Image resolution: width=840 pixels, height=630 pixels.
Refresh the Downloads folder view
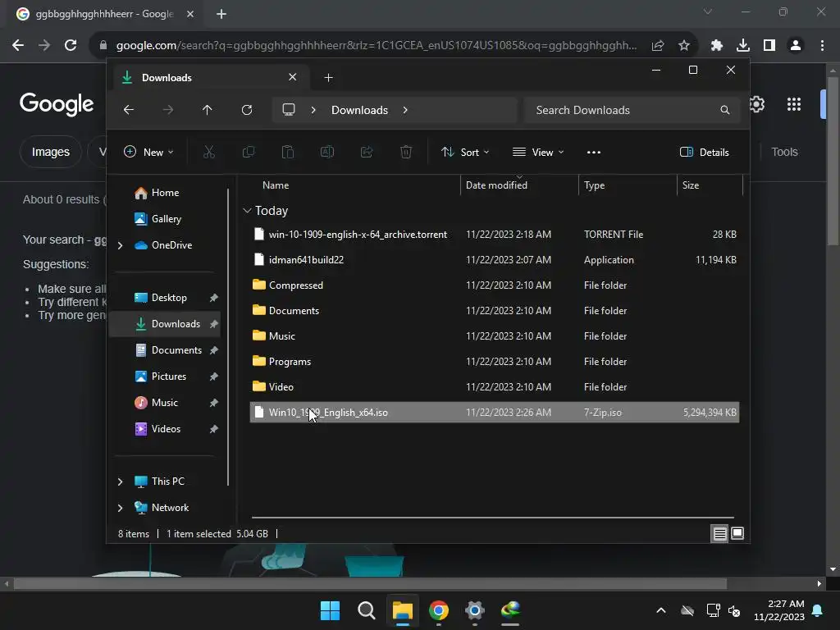click(x=246, y=110)
